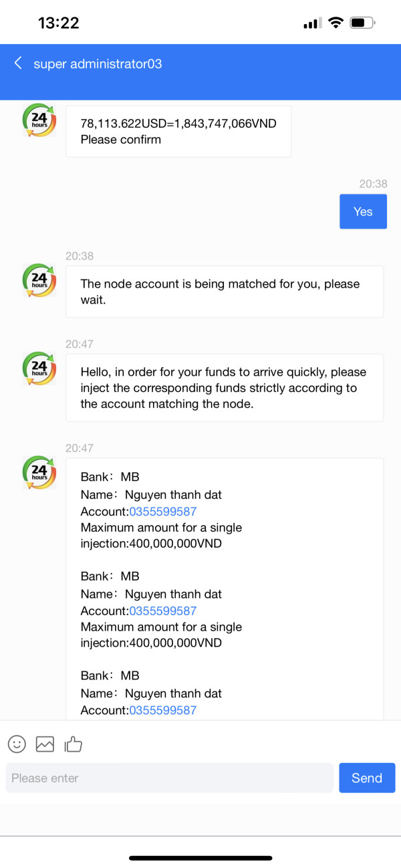Tap second account number 0355599587 link
The width and height of the screenshot is (401, 868).
click(x=163, y=611)
